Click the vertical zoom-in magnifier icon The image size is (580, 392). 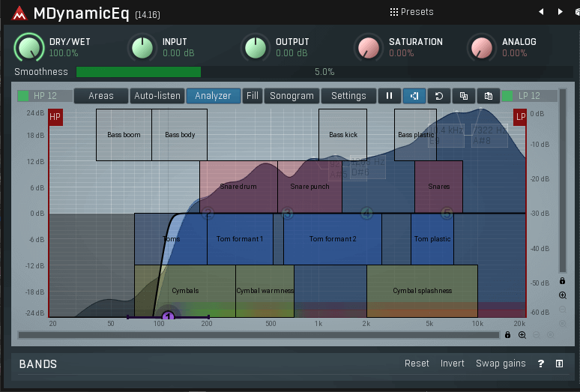tap(562, 295)
